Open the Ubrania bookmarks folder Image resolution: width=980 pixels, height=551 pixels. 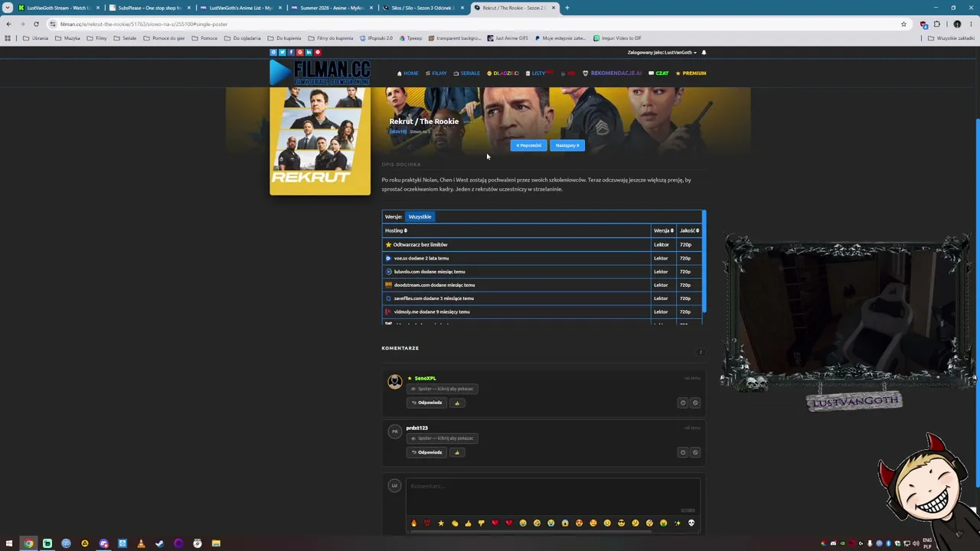pyautogui.click(x=36, y=38)
